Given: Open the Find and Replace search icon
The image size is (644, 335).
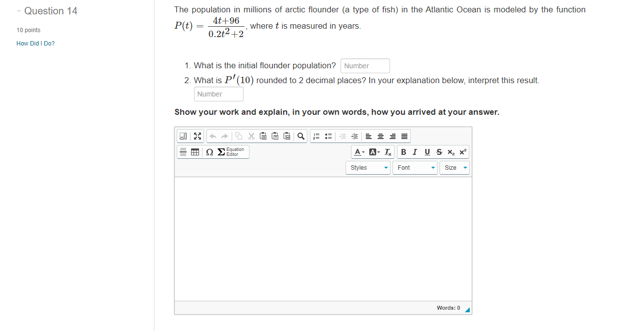Looking at the screenshot, I should 300,136.
